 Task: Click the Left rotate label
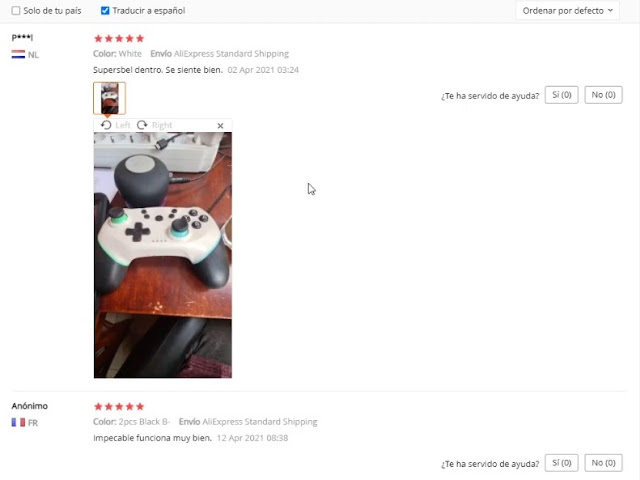[122, 125]
